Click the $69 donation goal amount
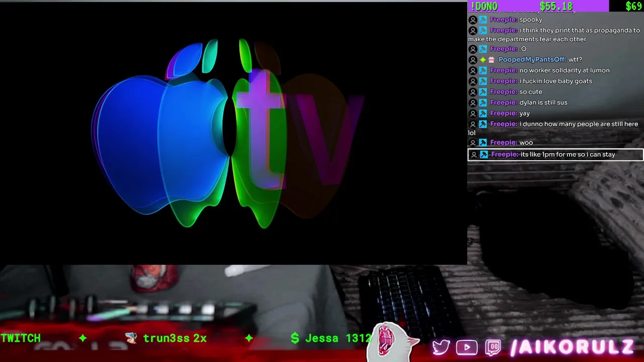This screenshot has height=362, width=644. (x=634, y=6)
